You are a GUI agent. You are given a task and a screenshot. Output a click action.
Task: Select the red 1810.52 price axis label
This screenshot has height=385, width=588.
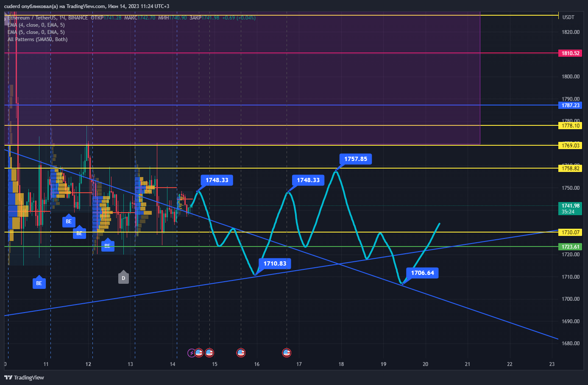570,53
